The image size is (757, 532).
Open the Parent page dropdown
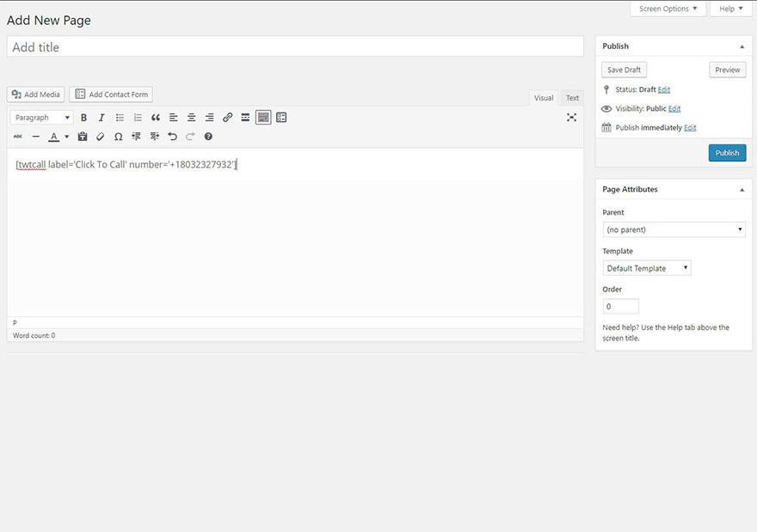coord(674,229)
